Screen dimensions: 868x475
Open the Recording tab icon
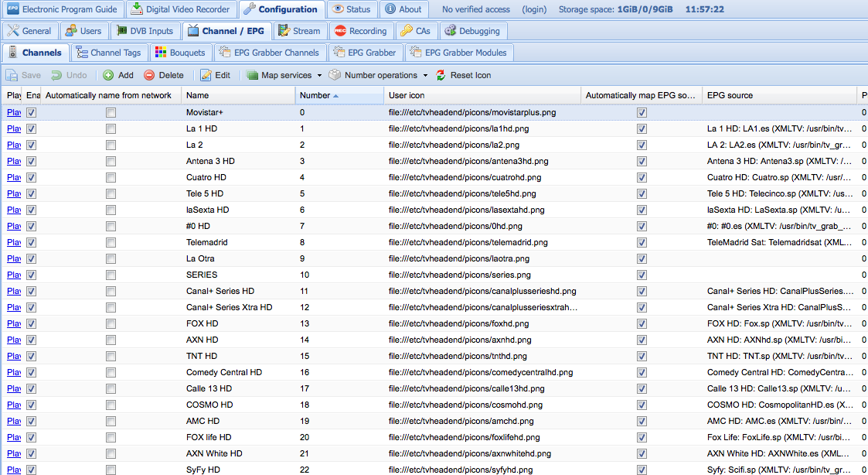point(340,31)
